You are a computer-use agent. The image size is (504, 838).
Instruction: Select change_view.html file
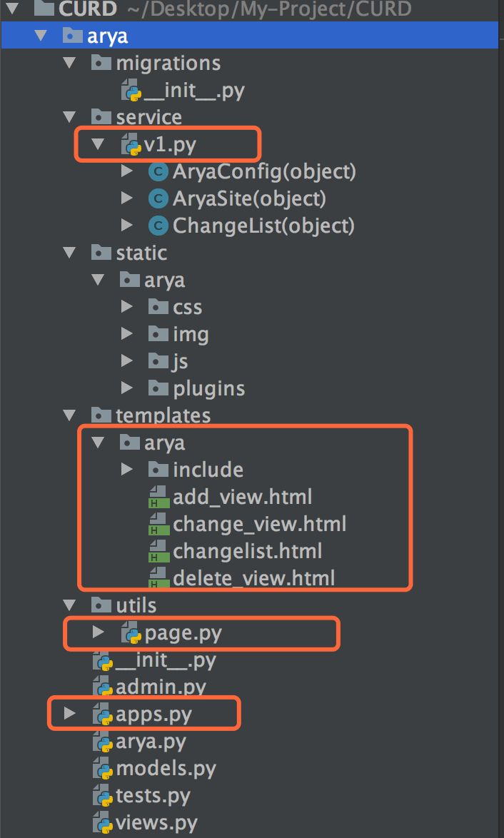[x=259, y=525]
